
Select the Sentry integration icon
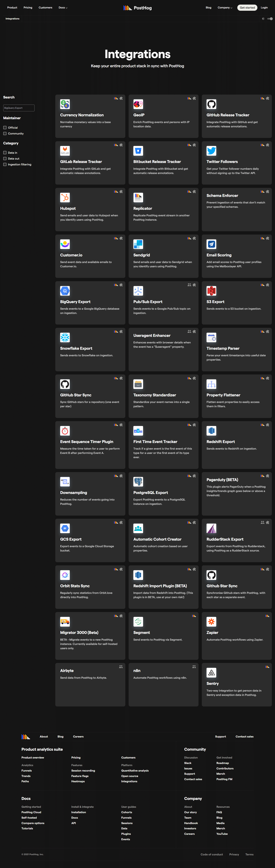(211, 673)
